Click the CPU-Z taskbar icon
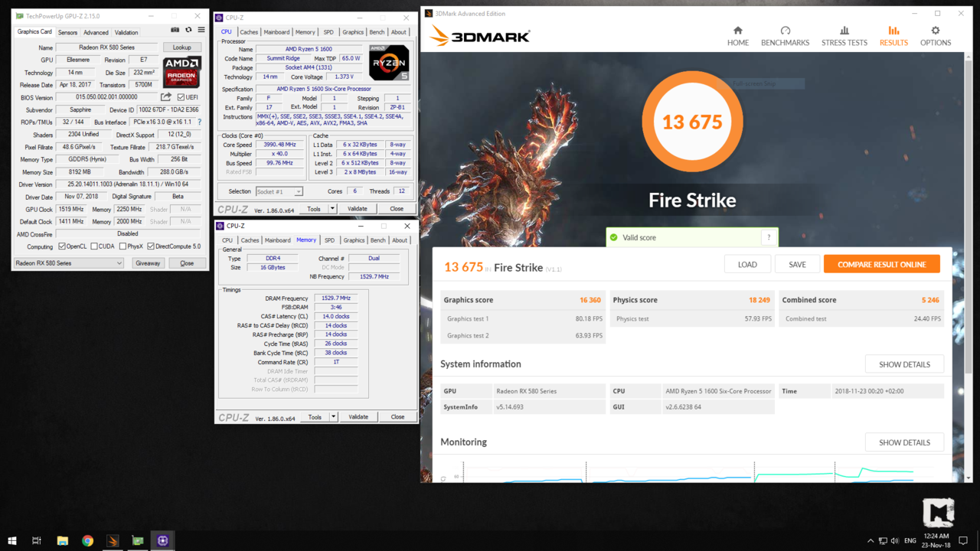This screenshot has height=551, width=980. [162, 540]
